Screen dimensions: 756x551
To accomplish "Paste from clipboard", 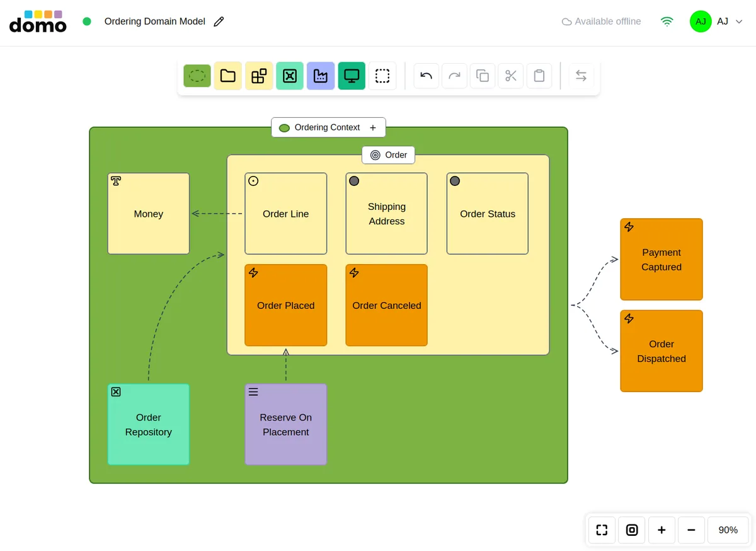I will pyautogui.click(x=539, y=76).
